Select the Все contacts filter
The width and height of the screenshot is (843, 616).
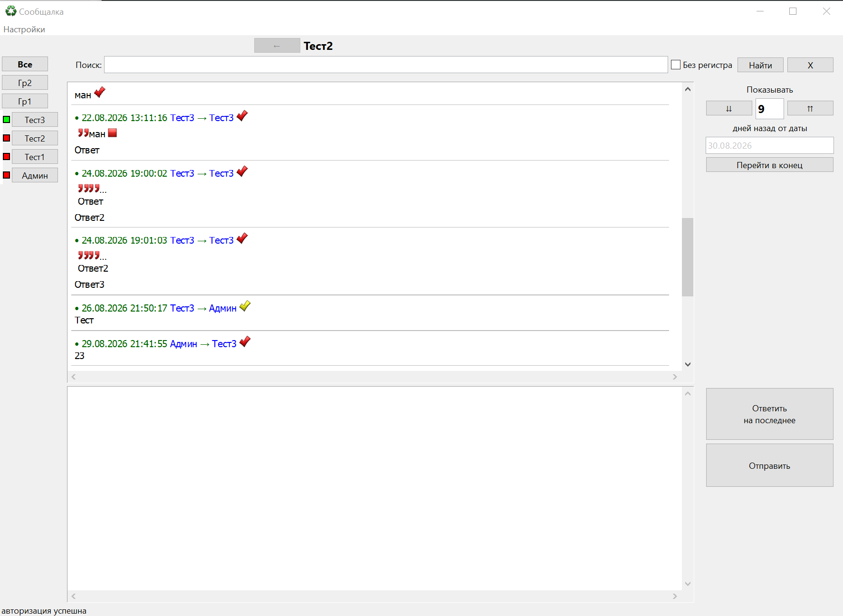click(x=25, y=64)
